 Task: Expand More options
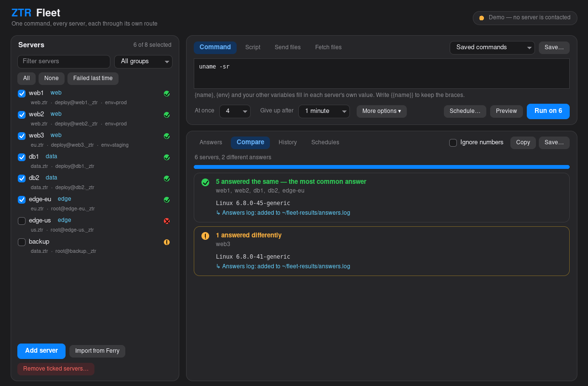click(382, 111)
